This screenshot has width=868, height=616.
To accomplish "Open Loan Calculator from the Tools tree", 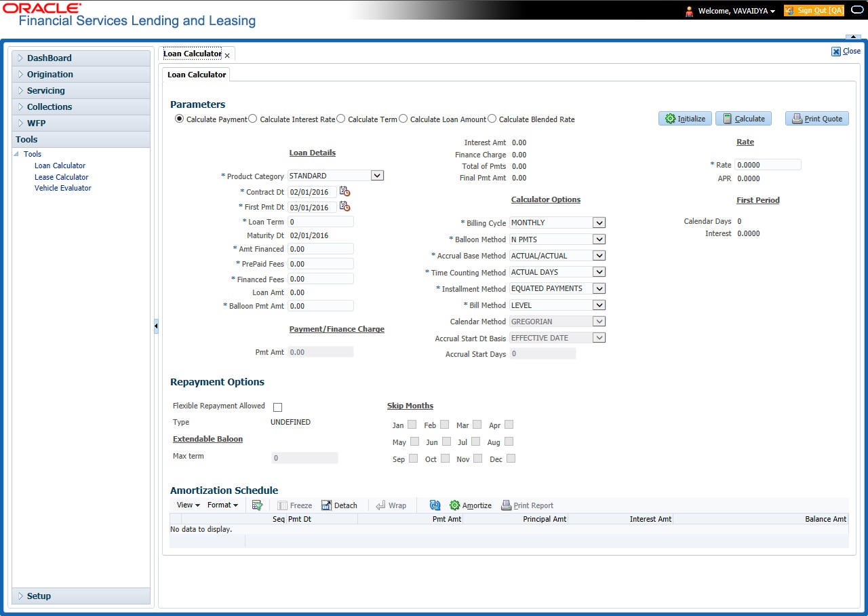I will tap(60, 166).
